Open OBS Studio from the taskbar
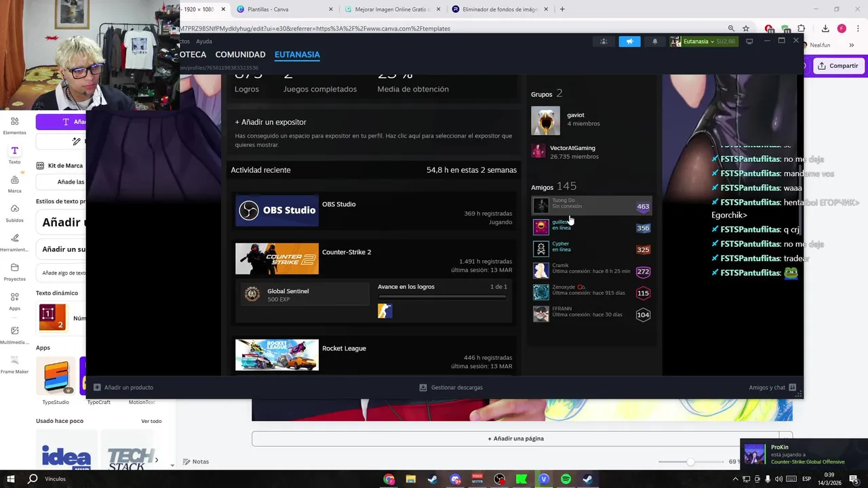868x488 pixels. pos(500,479)
